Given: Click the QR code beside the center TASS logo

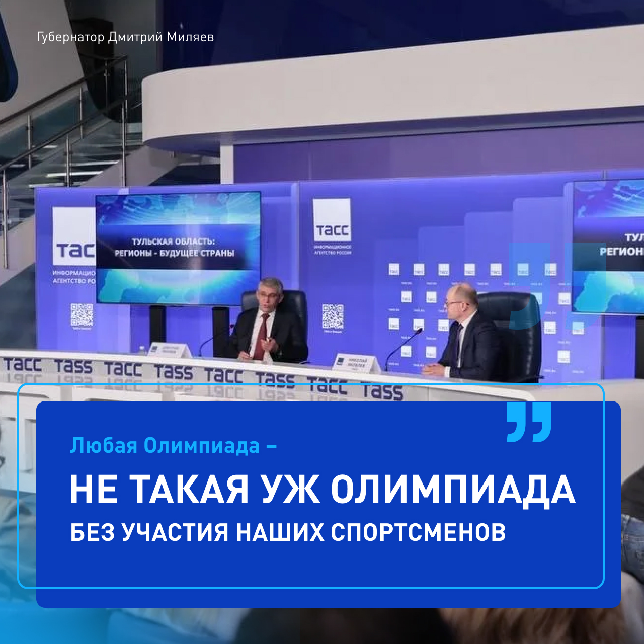Looking at the screenshot, I should (x=332, y=317).
